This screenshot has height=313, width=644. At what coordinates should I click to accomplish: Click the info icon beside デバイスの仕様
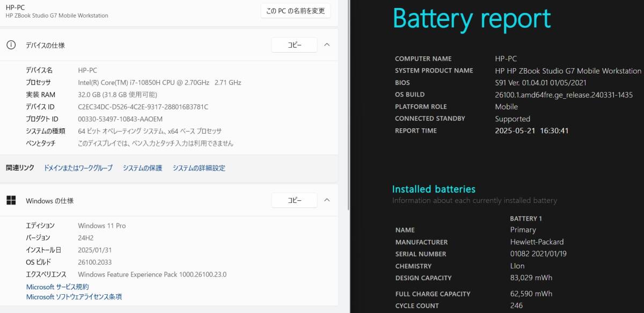[x=11, y=45]
